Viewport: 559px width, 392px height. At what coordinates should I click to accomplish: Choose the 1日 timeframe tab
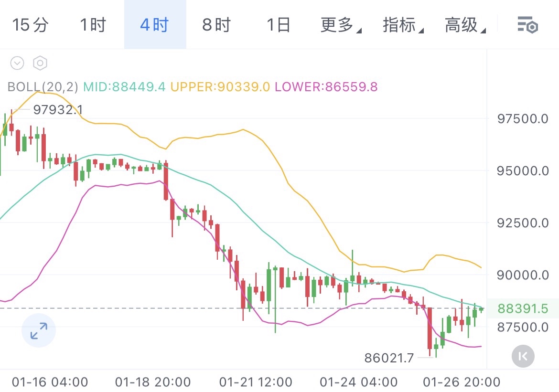[278, 25]
